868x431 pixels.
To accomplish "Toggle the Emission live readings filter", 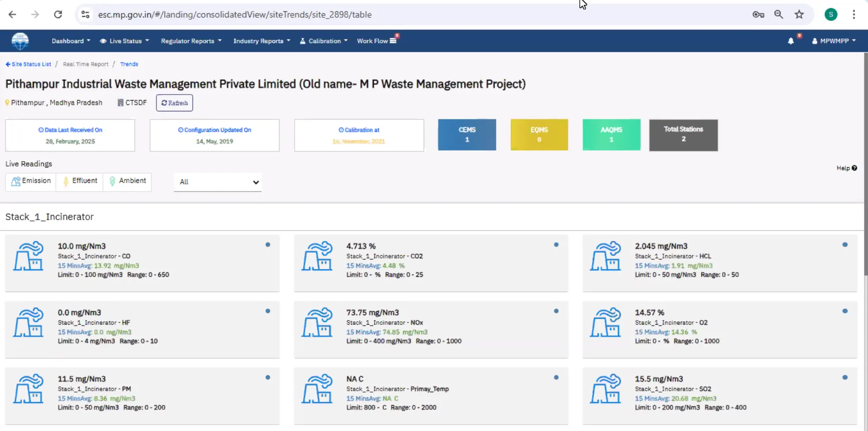I will click(31, 181).
